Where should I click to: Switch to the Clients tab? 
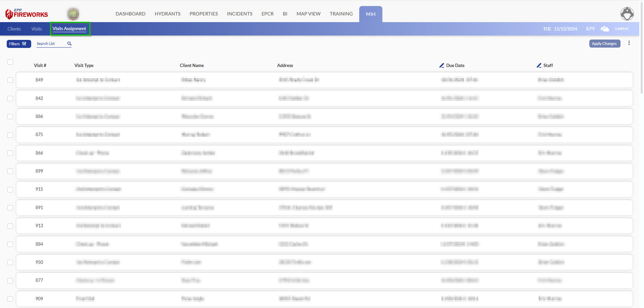[x=14, y=29]
